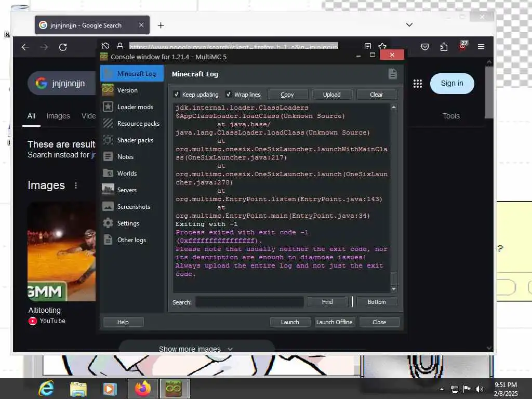Clear the Minecraft log
The width and height of the screenshot is (532, 399).
(x=377, y=95)
